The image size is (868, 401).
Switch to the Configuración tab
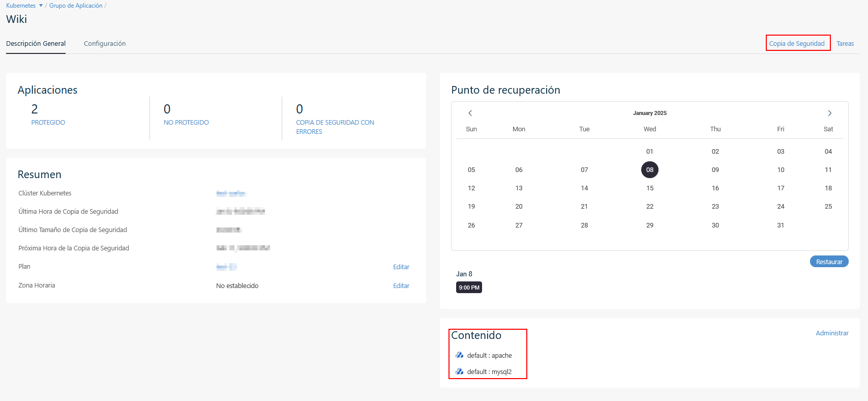pyautogui.click(x=105, y=44)
